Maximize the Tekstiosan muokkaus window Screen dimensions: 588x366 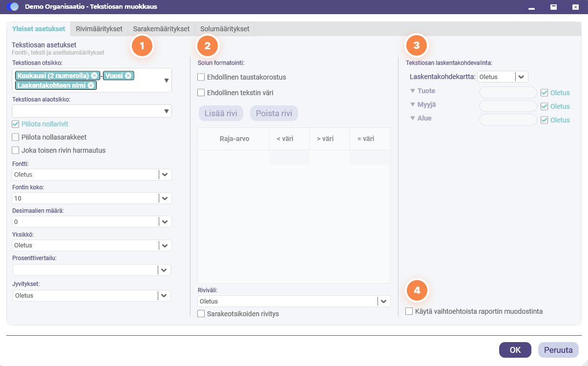tap(554, 7)
